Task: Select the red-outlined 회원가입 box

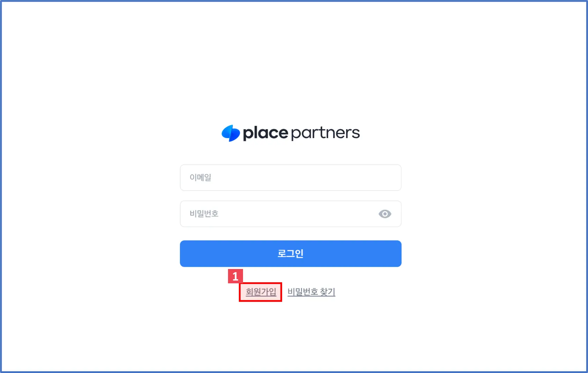Action: point(260,292)
